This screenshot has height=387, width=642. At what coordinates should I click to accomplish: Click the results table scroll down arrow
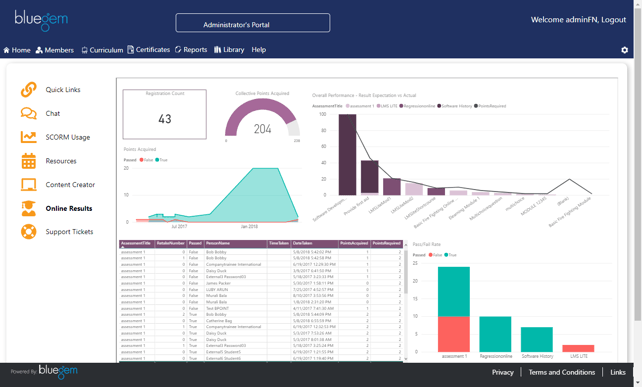[x=406, y=359]
